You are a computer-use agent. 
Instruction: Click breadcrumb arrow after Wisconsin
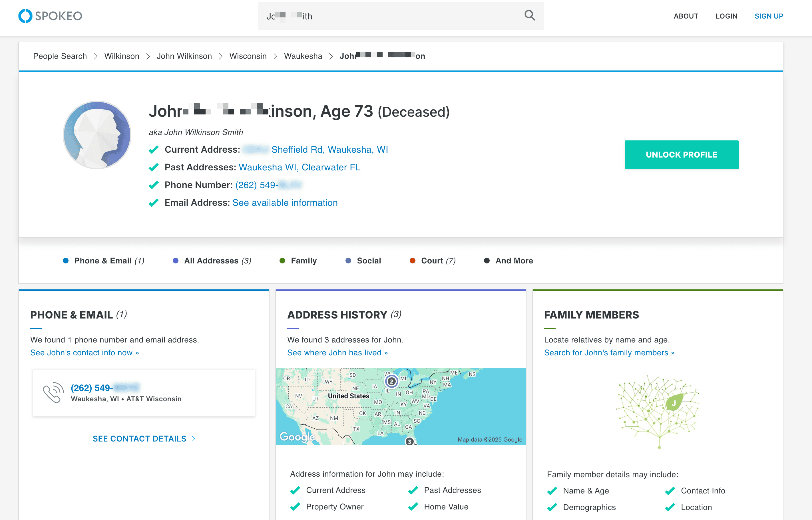275,57
